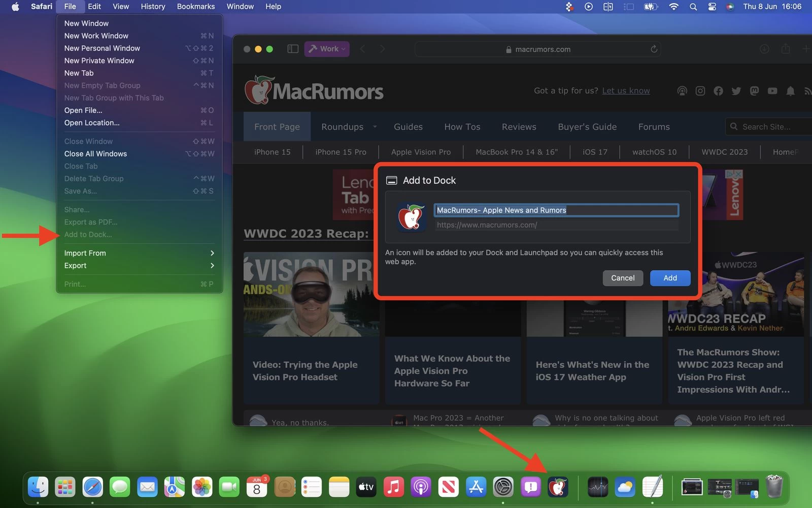812x508 pixels.
Task: Reload the macrumors.com page
Action: coord(654,49)
